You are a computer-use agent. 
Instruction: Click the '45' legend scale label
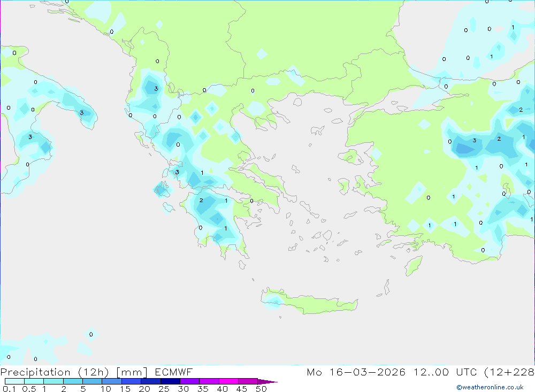click(242, 389)
